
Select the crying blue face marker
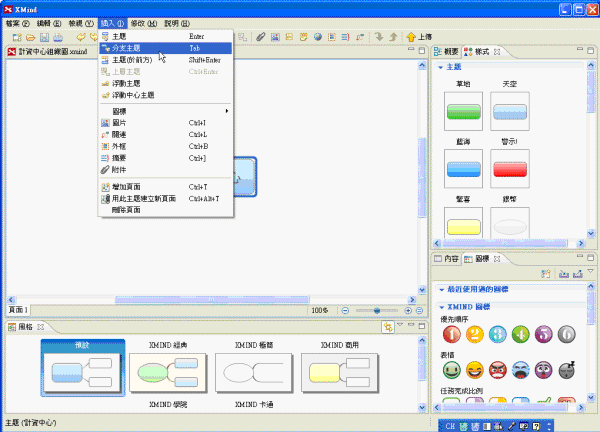tap(520, 370)
